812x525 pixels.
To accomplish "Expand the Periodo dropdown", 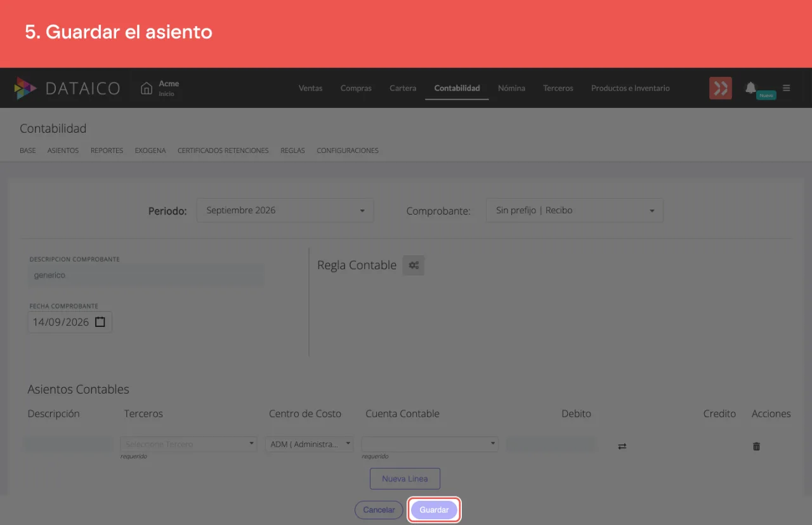I will click(x=285, y=210).
